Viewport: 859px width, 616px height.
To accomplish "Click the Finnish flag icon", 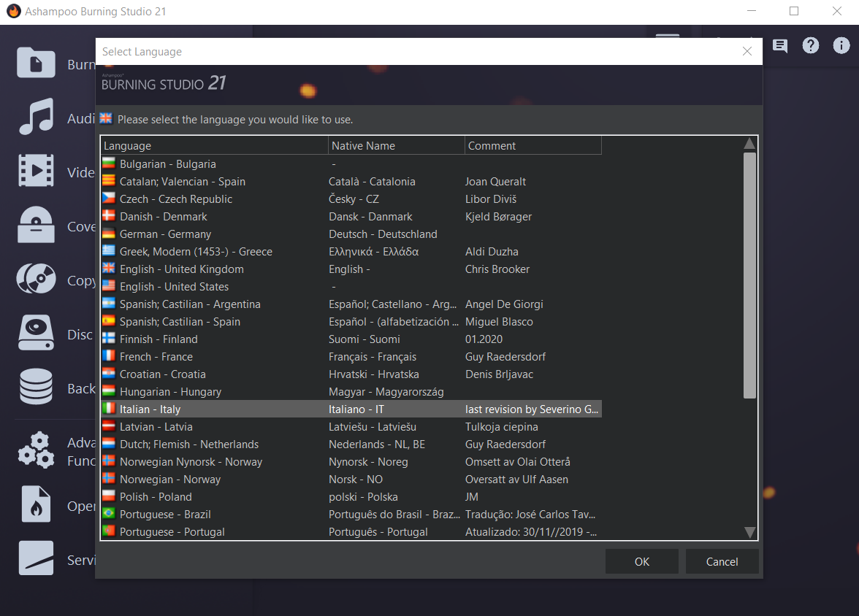I will click(109, 339).
